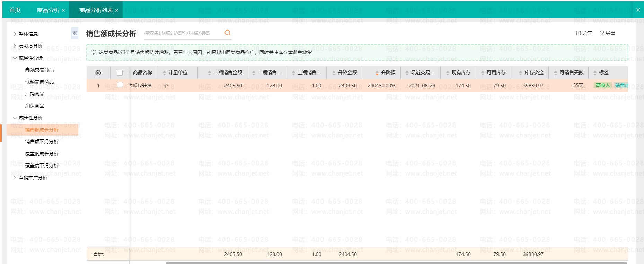The width and height of the screenshot is (644, 264).
Task: Collapse the 流通性分析 section
Action: [x=15, y=58]
